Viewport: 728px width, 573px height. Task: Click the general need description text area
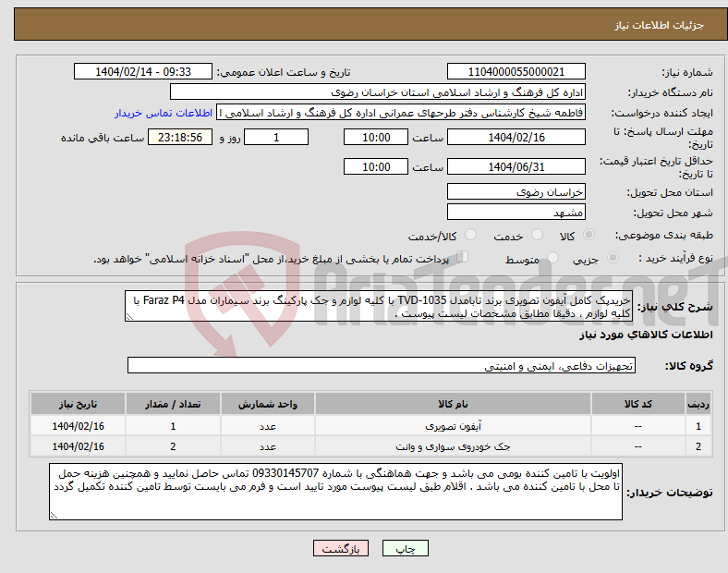tap(379, 306)
